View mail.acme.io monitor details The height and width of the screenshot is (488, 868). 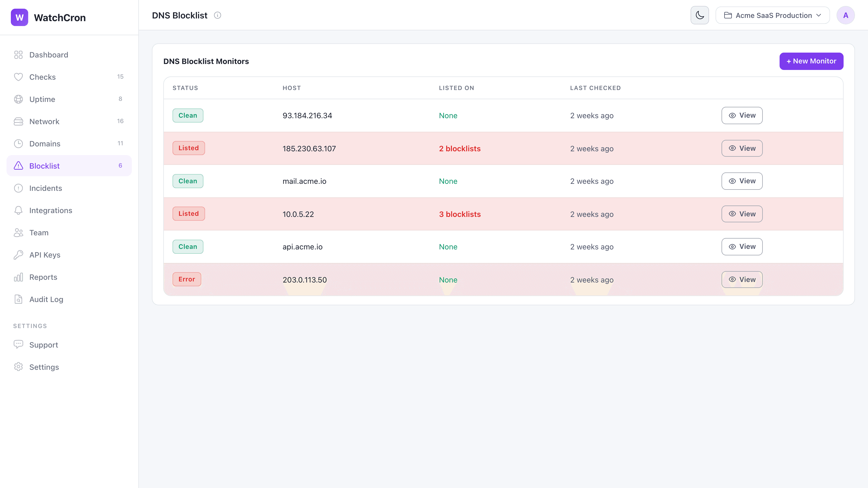point(742,181)
